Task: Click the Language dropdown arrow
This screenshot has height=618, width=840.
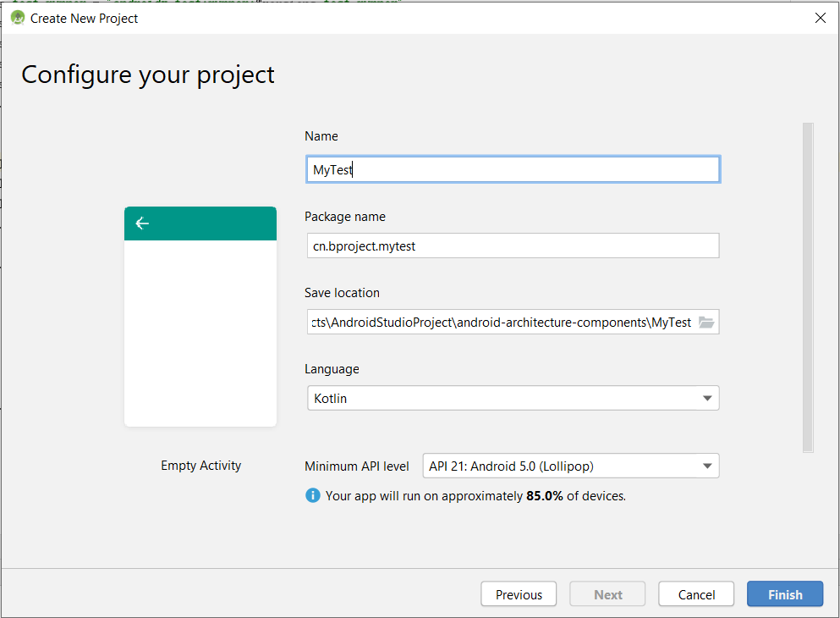Action: click(710, 398)
